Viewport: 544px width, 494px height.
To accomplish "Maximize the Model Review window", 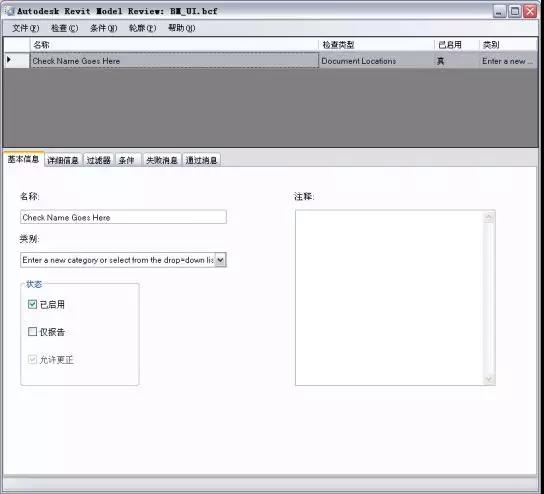I will [x=515, y=12].
